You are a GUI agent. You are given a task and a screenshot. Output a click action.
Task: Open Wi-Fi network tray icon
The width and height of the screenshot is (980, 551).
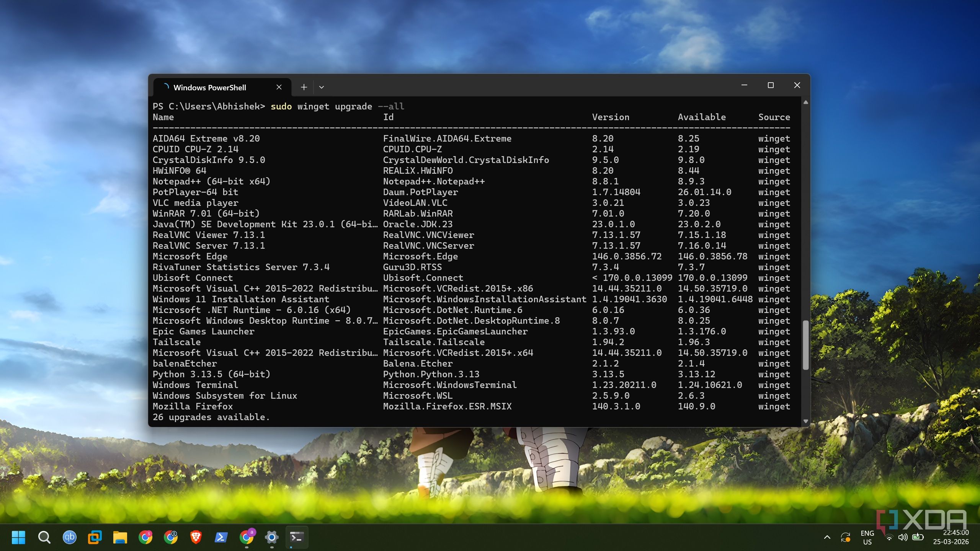click(889, 537)
